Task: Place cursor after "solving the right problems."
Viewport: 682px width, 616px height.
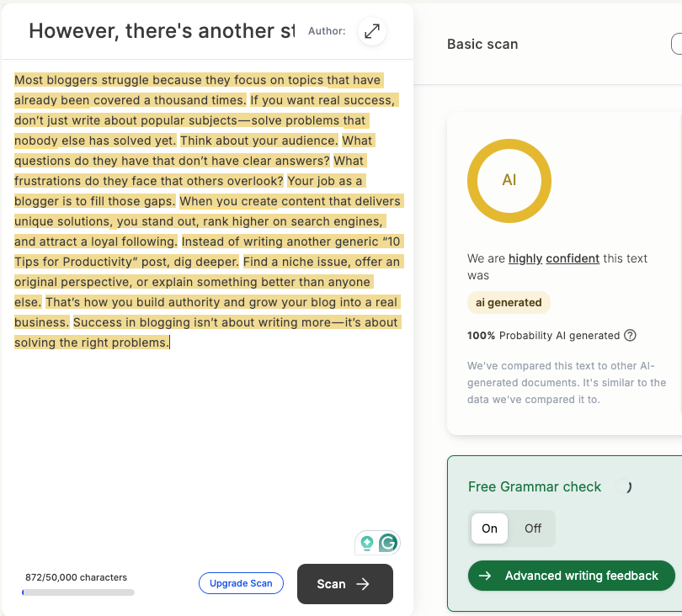Action: pos(170,343)
